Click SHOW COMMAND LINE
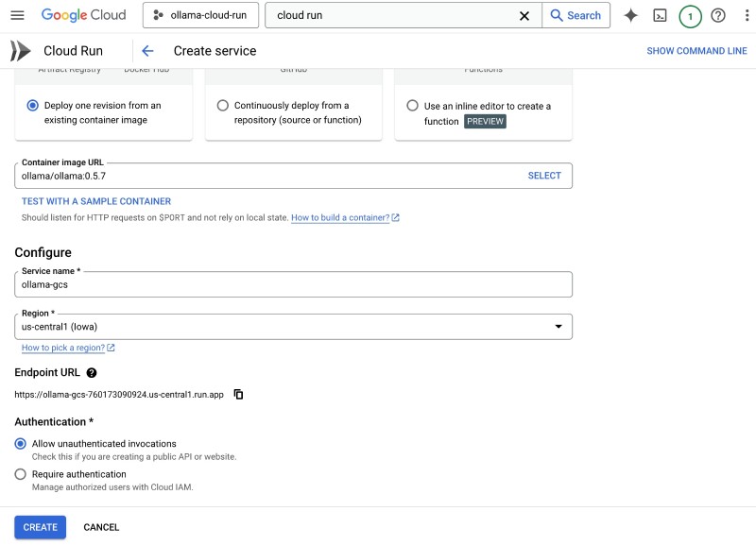Viewport: 756px width, 545px height. pyautogui.click(x=696, y=51)
